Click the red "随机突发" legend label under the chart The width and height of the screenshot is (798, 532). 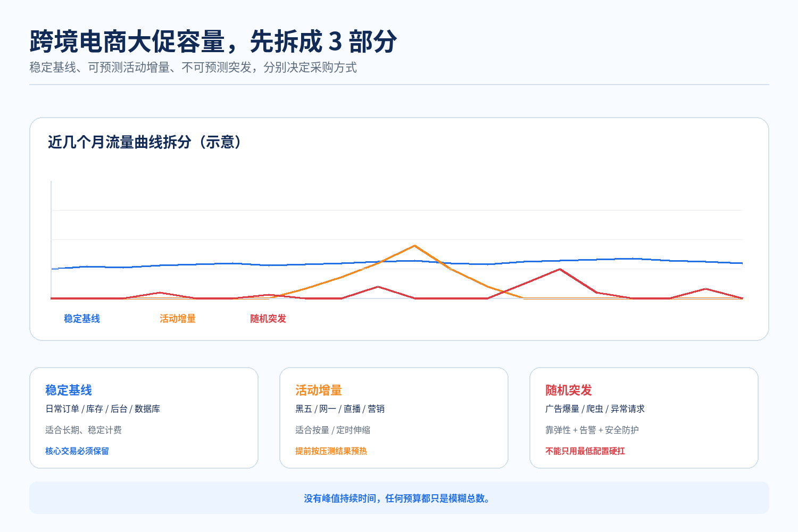268,319
